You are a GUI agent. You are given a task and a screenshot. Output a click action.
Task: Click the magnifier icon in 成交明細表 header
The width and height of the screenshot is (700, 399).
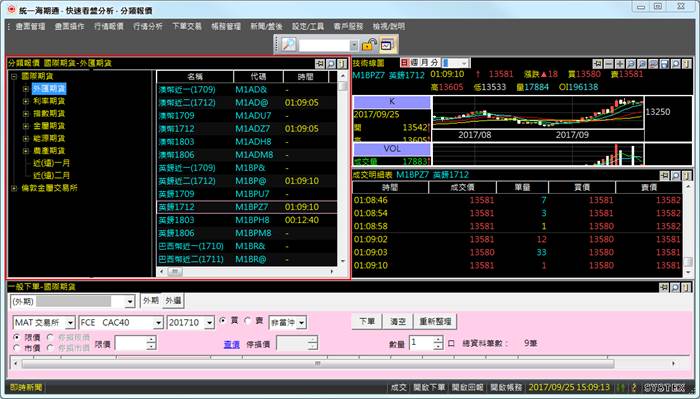pos(675,175)
